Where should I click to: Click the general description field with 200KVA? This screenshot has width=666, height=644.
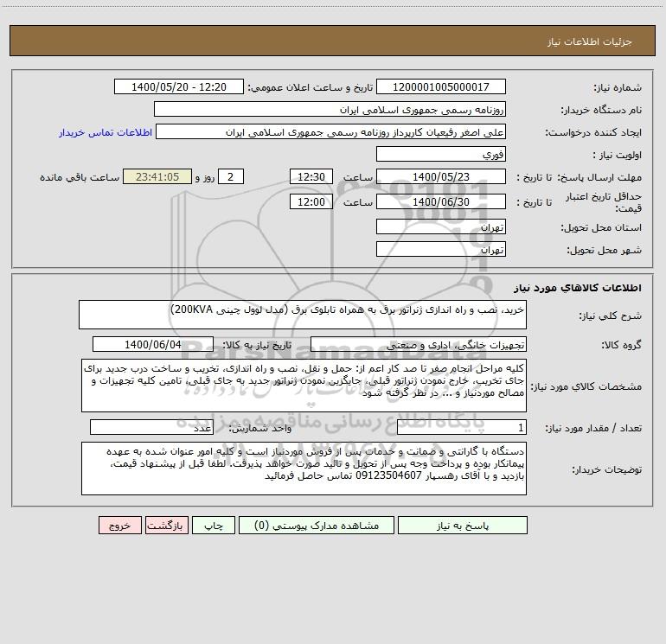coord(303,315)
